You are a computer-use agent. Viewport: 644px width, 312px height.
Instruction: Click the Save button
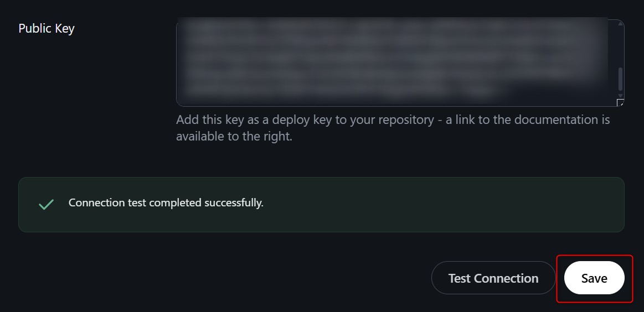tap(594, 278)
